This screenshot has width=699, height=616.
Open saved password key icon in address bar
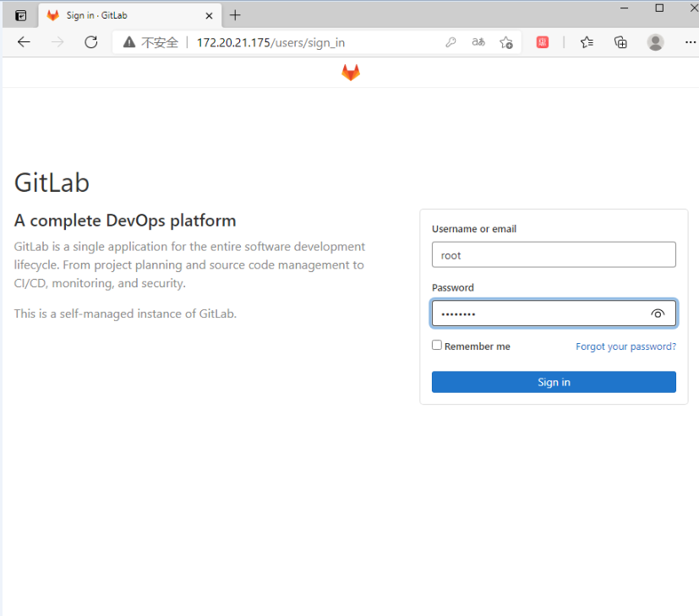pyautogui.click(x=451, y=42)
